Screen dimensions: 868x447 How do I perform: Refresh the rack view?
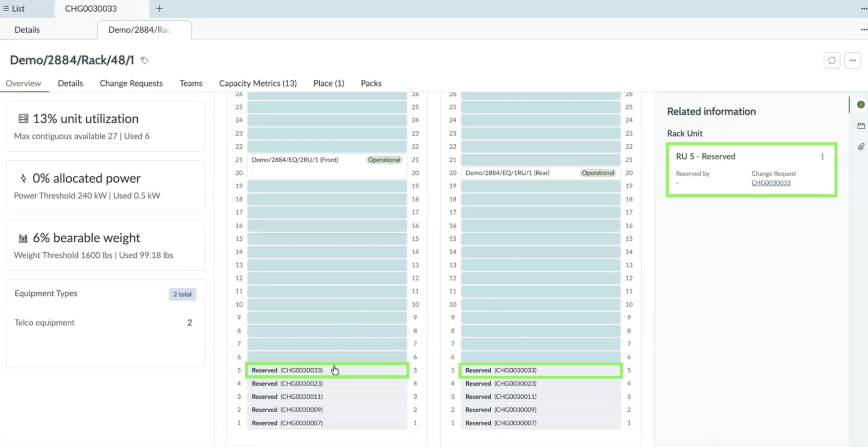(832, 61)
